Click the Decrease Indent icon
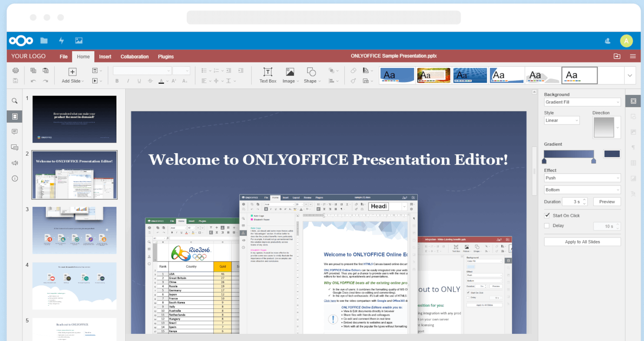The height and width of the screenshot is (341, 644). [228, 70]
